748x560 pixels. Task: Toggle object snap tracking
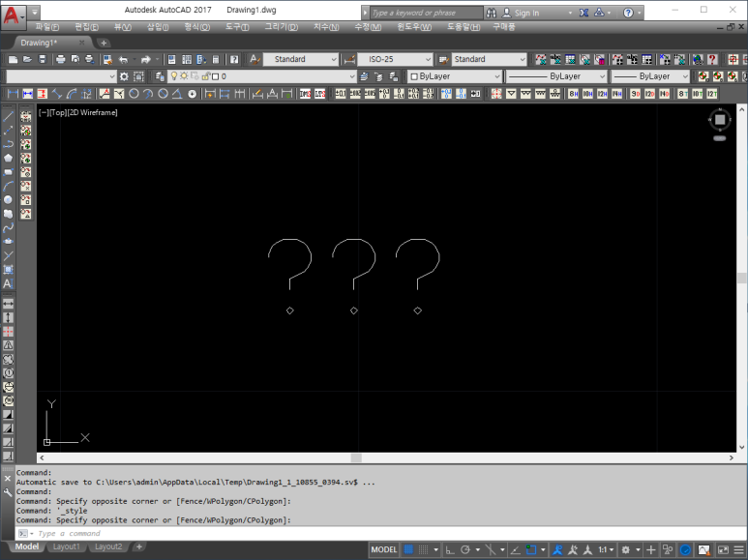coord(515,550)
